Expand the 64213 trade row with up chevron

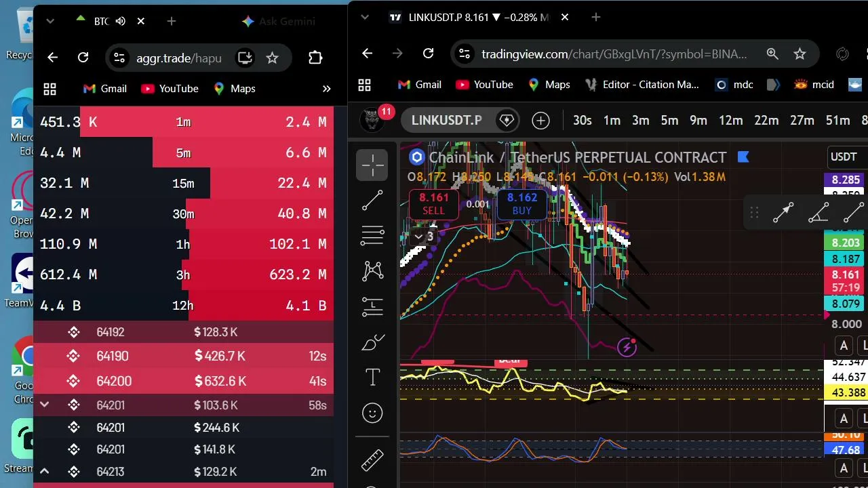tap(44, 472)
